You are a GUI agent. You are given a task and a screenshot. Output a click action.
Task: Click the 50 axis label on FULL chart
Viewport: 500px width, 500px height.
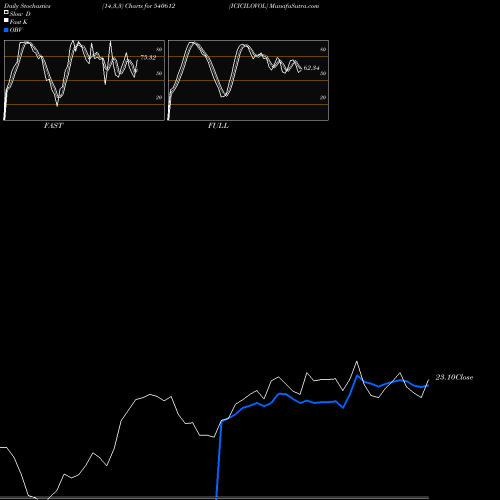(323, 73)
